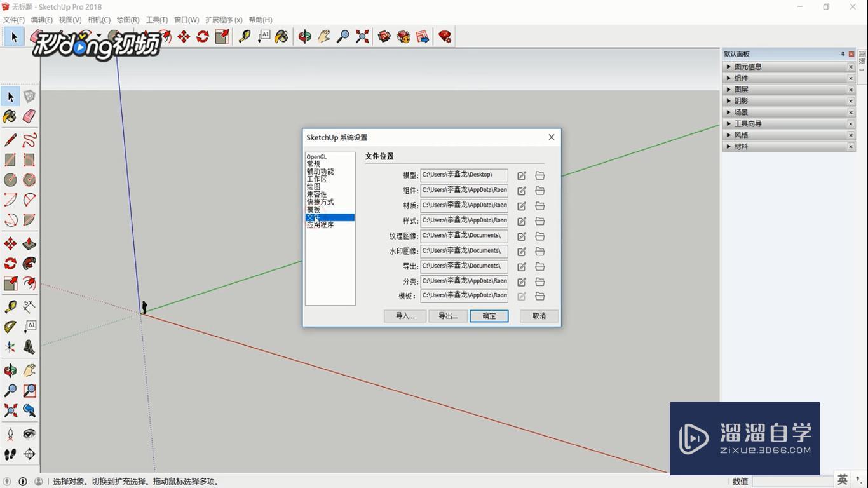Screen dimensions: 868x488
Task: Select the Rectangle tool
Action: [10, 160]
